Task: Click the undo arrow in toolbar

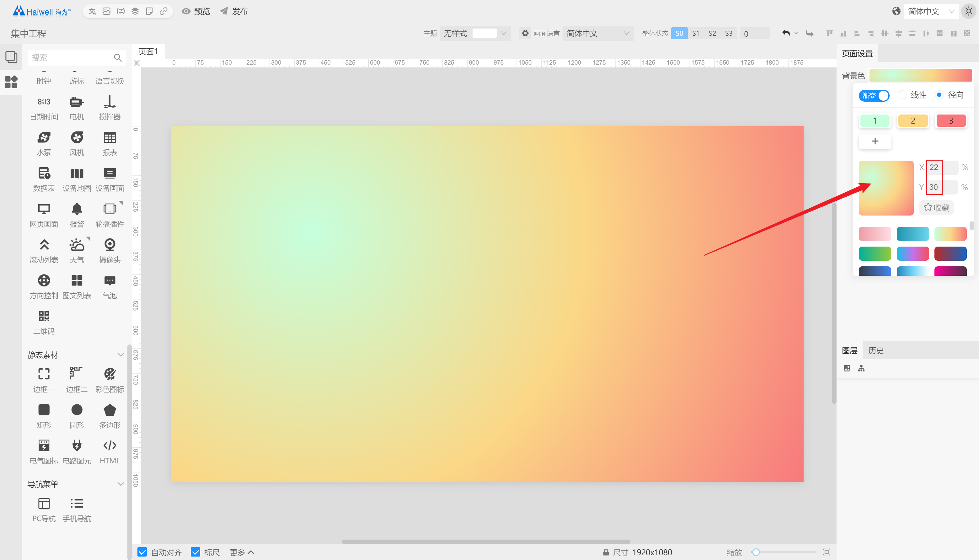Action: point(786,34)
